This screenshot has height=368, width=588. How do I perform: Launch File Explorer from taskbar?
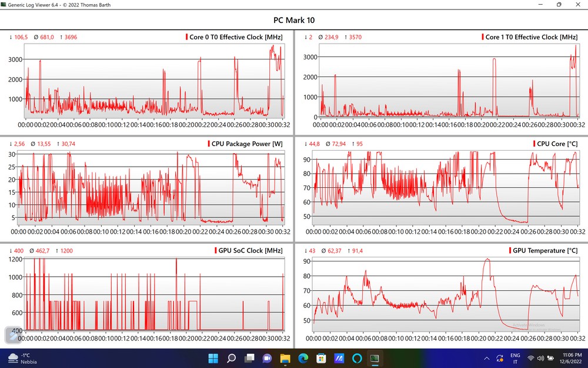coord(285,358)
